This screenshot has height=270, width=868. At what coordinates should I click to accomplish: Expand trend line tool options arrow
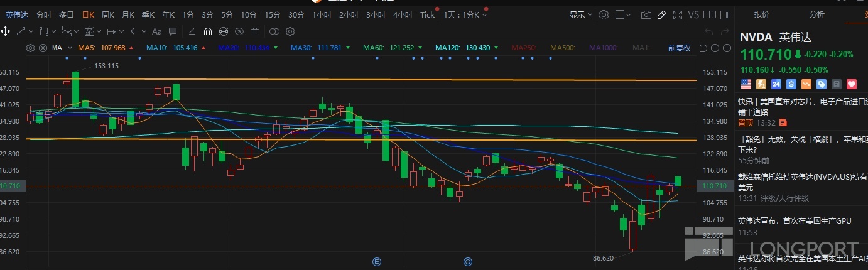tap(31, 31)
